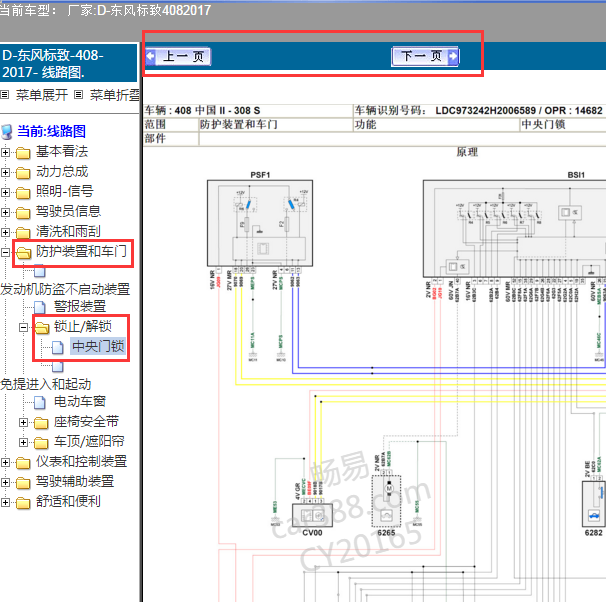Click the 清洗和雨刮 folder icon
The image size is (606, 602).
click(x=23, y=233)
